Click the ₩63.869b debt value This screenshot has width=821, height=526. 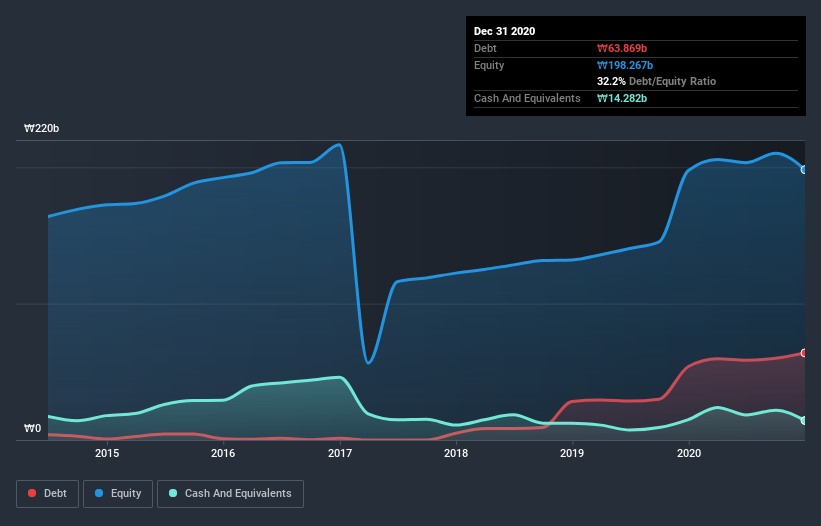point(622,48)
